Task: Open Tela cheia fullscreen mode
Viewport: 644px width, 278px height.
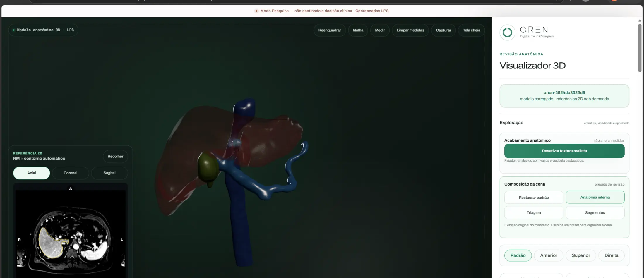Action: 471,30
